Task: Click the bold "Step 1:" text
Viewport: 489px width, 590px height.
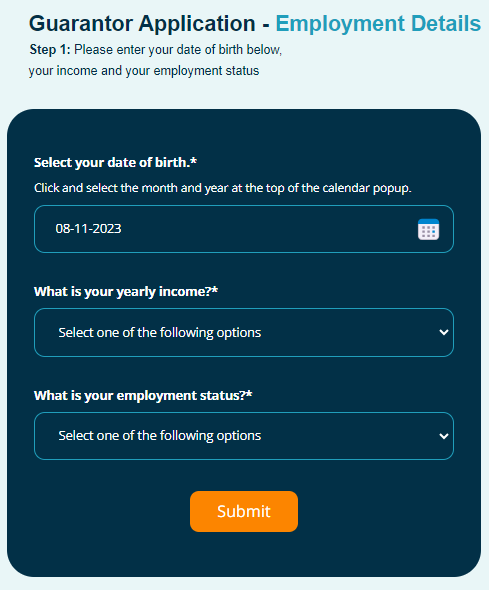Action: [50, 49]
